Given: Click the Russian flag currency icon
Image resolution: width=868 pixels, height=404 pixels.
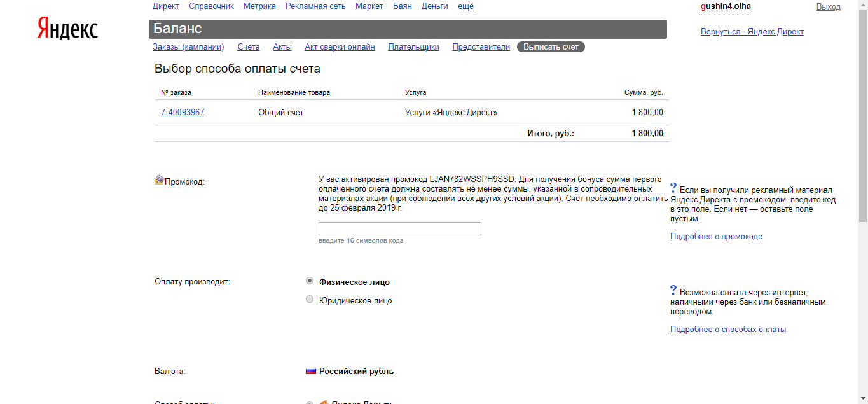Looking at the screenshot, I should point(311,371).
